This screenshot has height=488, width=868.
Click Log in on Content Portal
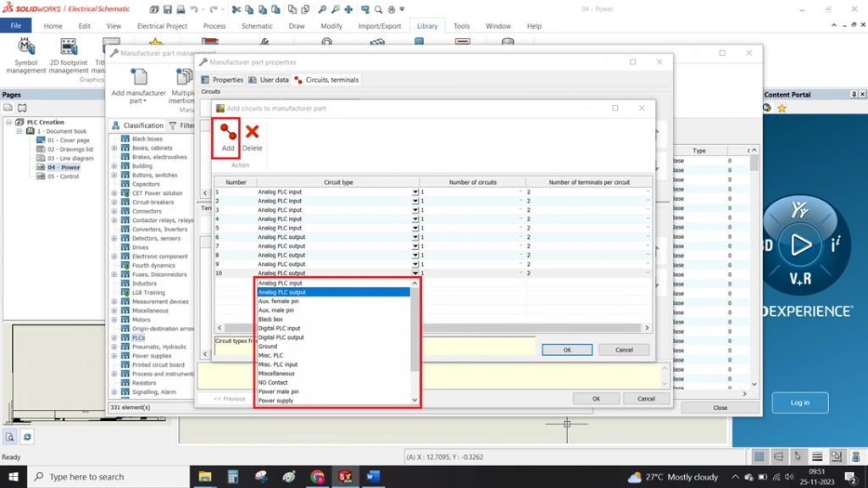[800, 402]
